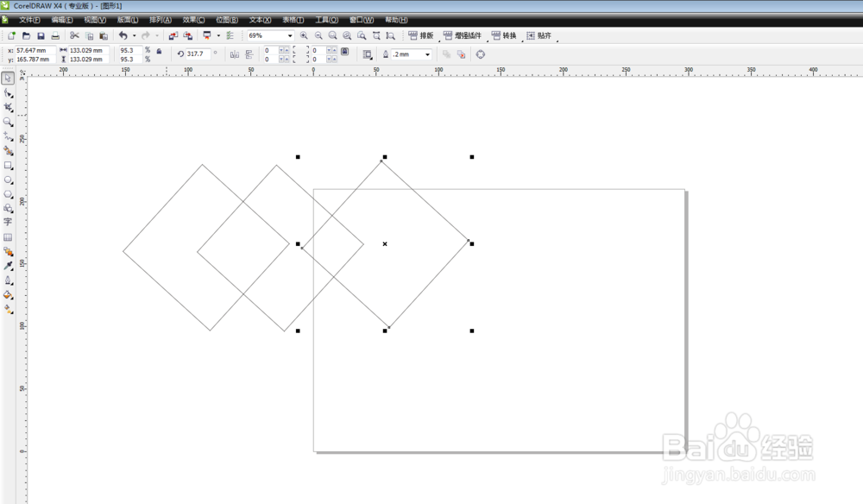Select the Outline pen tool
This screenshot has height=504, width=863.
8,280
